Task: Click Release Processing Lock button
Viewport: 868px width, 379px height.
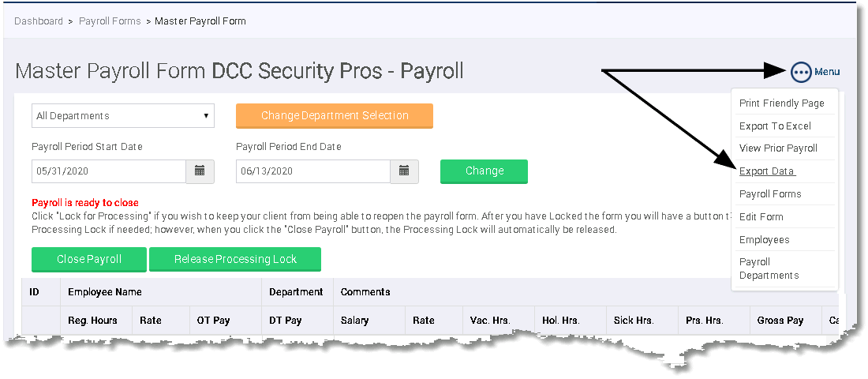Action: (x=235, y=259)
